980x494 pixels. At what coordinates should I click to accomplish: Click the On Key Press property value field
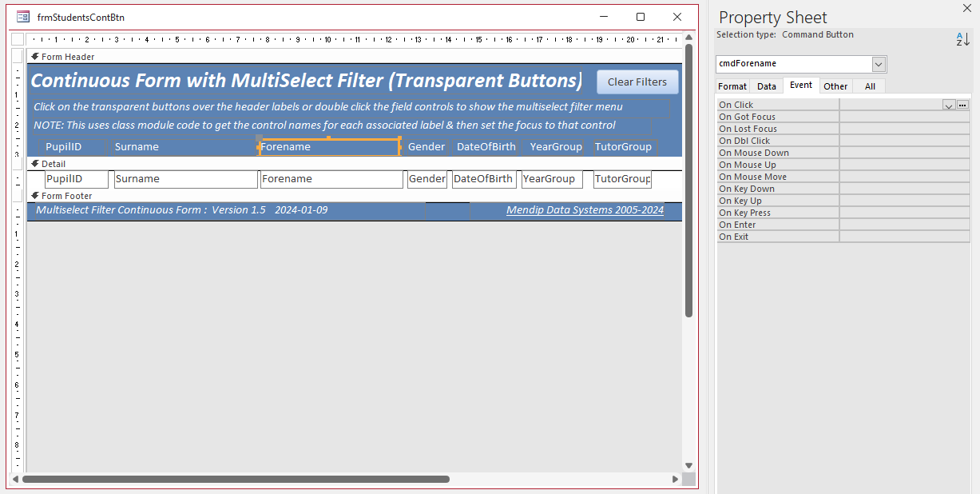[x=905, y=213]
